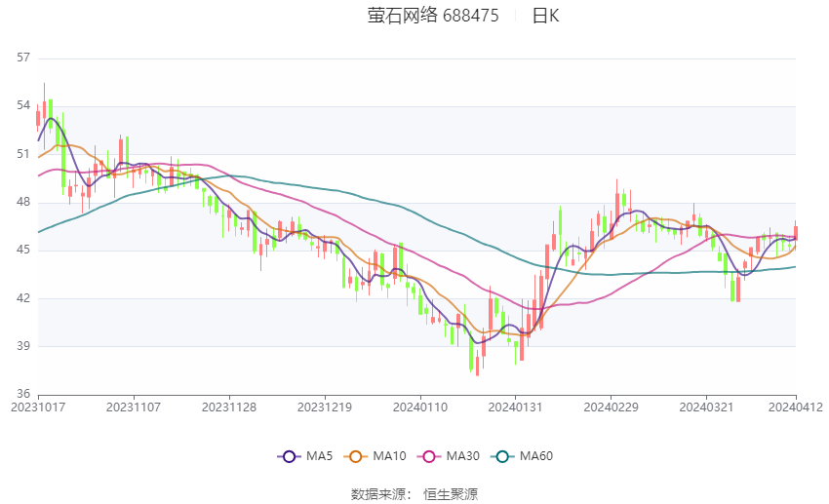
Task: Hide the MA10 series via label
Action: coord(389,456)
